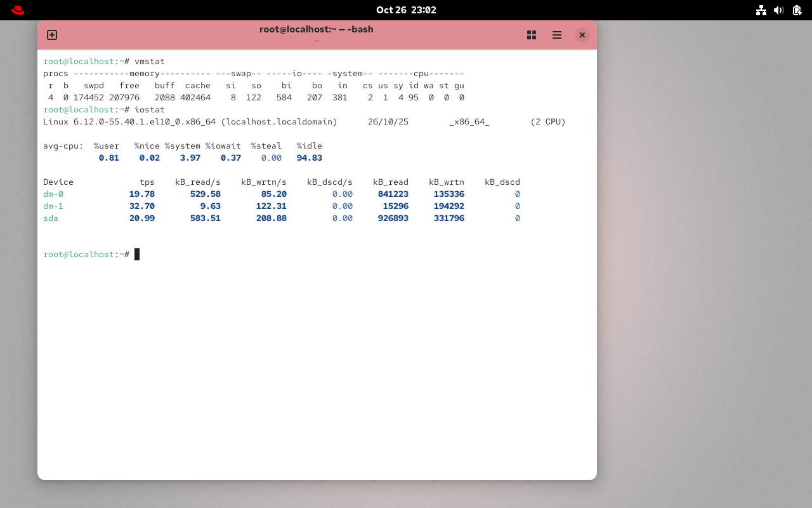Expand the main menu for terminal options
Image resolution: width=812 pixels, height=508 pixels.
(x=556, y=35)
